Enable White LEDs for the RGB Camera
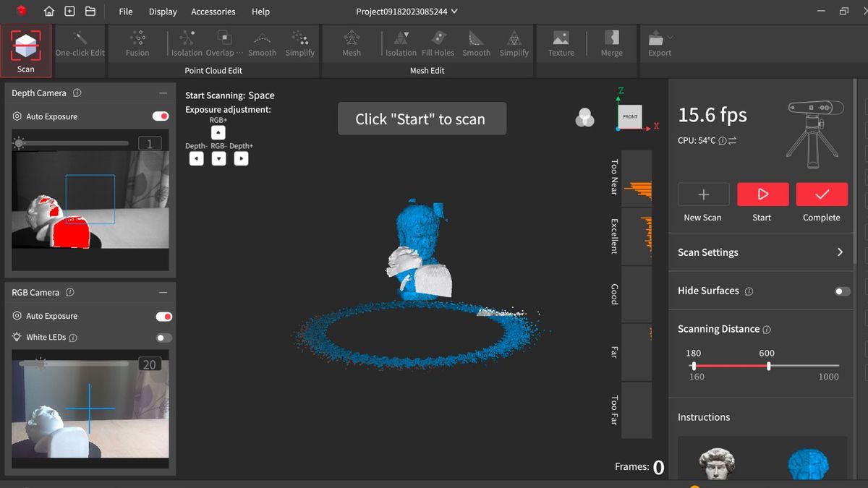This screenshot has height=488, width=868. [x=163, y=337]
